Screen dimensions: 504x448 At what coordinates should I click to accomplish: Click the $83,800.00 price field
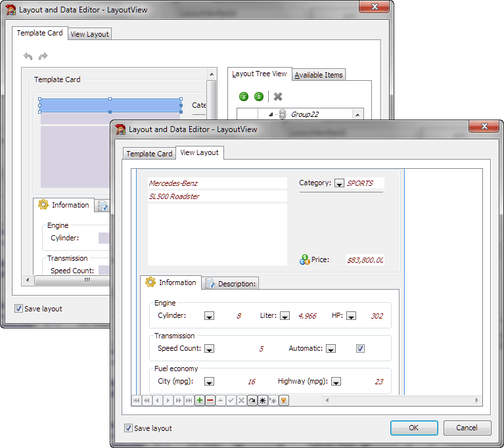click(x=365, y=260)
